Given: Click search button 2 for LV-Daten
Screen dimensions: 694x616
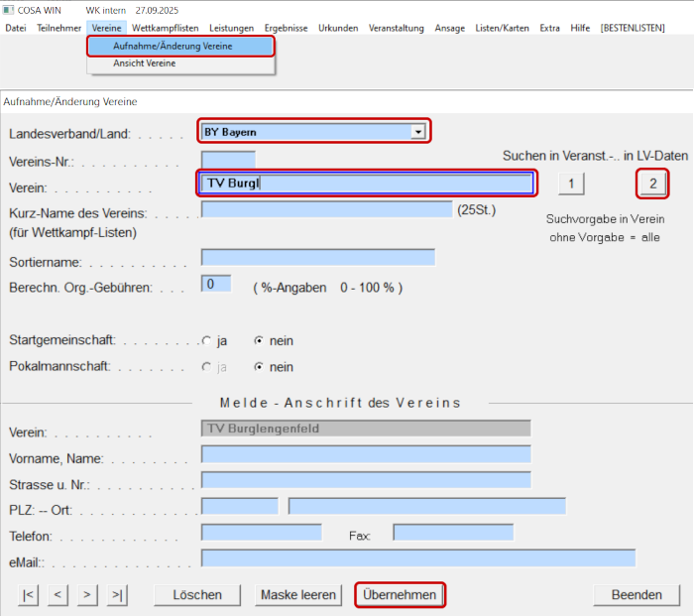Looking at the screenshot, I should [x=652, y=184].
